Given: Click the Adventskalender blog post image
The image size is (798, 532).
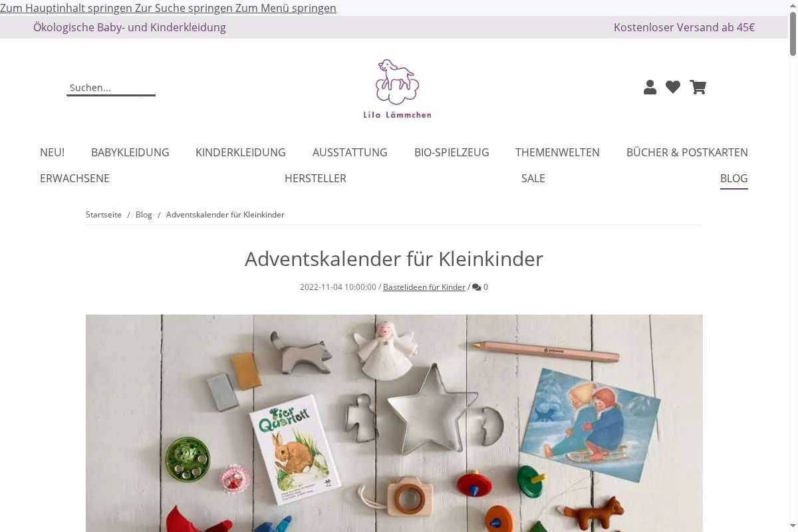Looking at the screenshot, I should (x=394, y=423).
